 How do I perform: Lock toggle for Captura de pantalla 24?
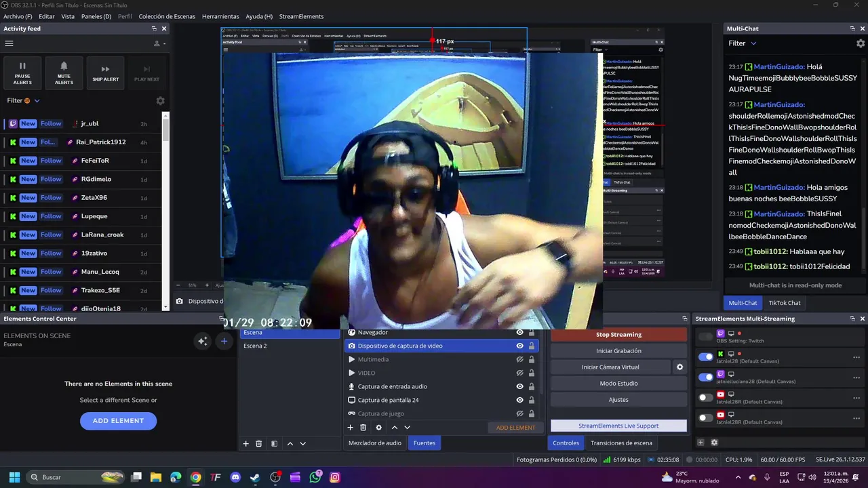pos(532,400)
